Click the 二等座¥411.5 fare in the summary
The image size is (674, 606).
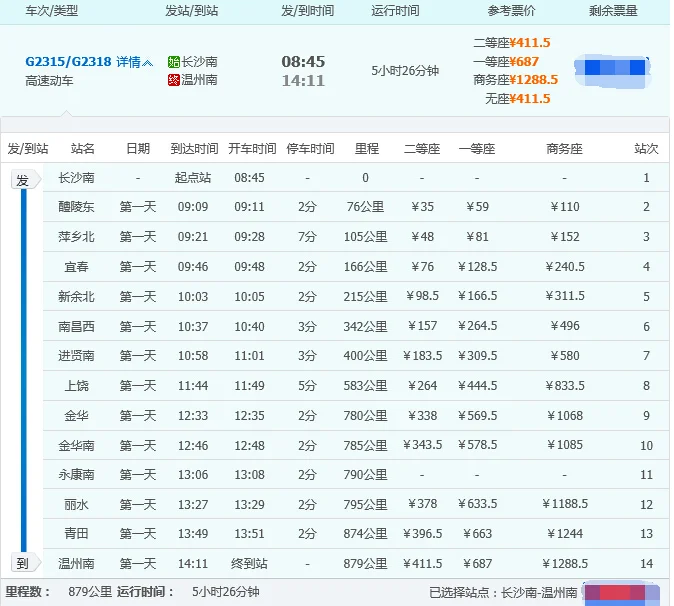point(512,43)
